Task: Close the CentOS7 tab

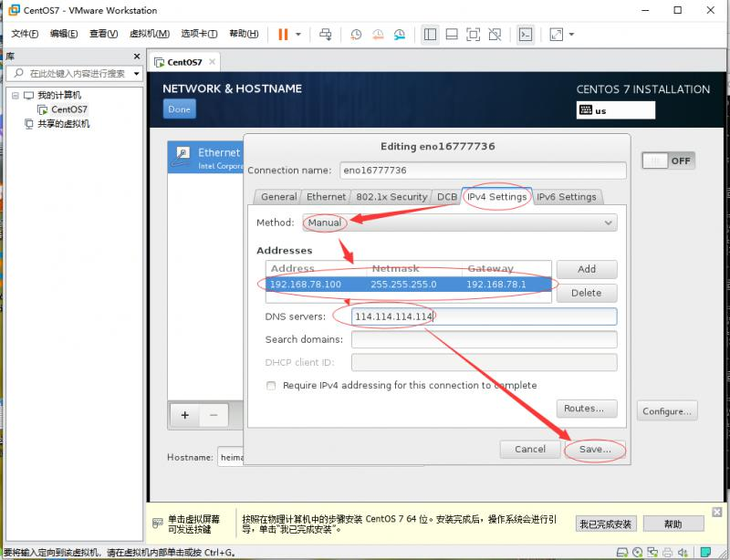Action: coord(213,61)
